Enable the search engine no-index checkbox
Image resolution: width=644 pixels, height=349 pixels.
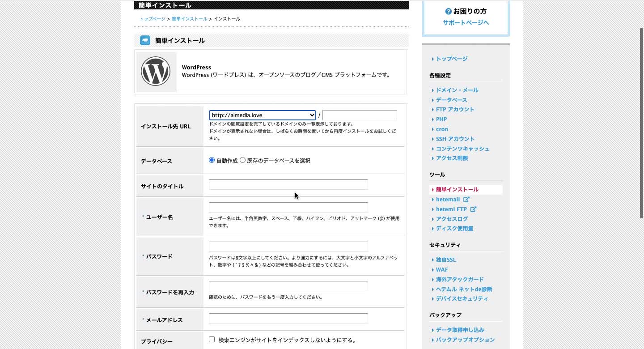(212, 340)
